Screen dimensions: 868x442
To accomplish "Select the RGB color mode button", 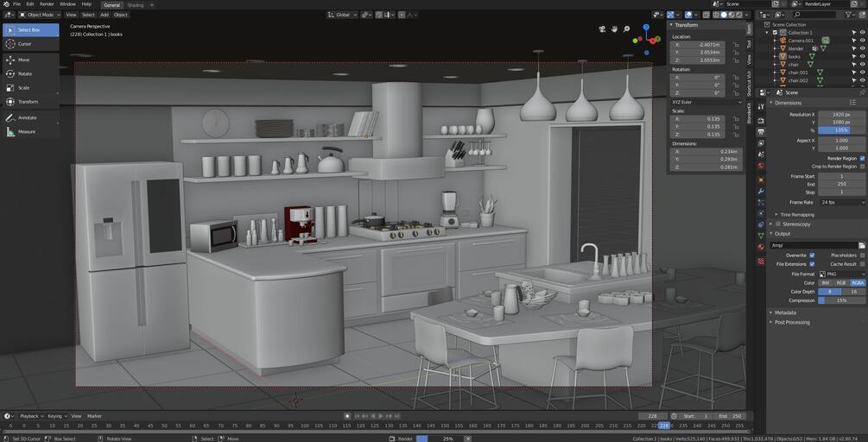I will [x=841, y=282].
